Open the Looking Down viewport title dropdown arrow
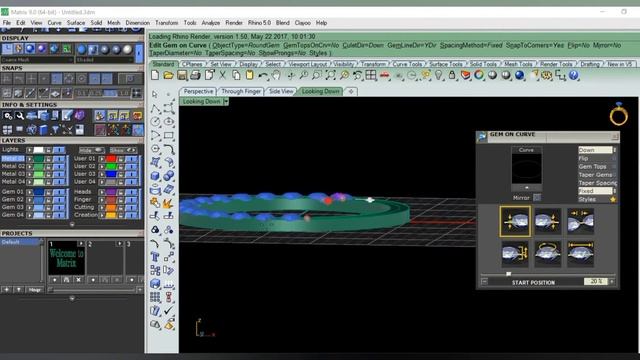This screenshot has width=640, height=360. [x=226, y=101]
